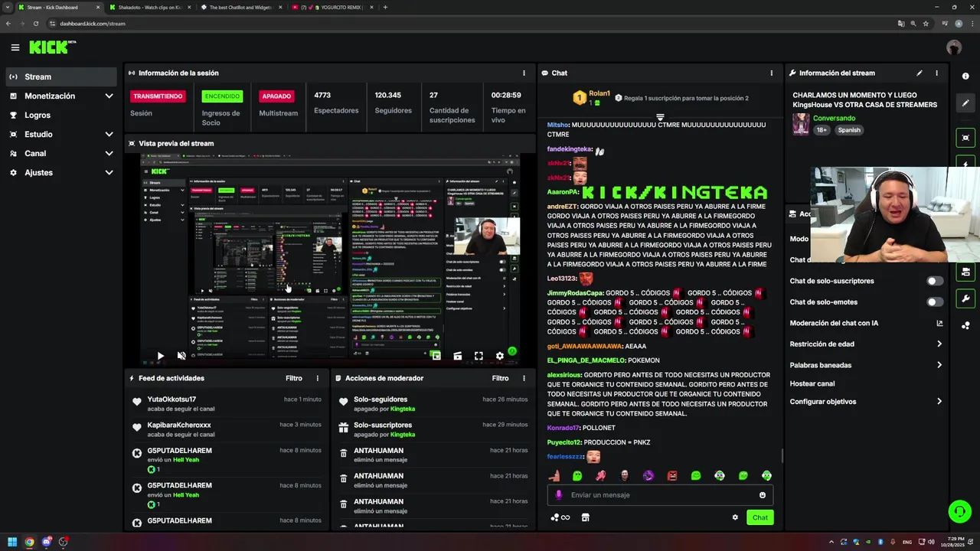Expand the Estudio sidebar section
The image size is (980, 551).
tap(109, 134)
